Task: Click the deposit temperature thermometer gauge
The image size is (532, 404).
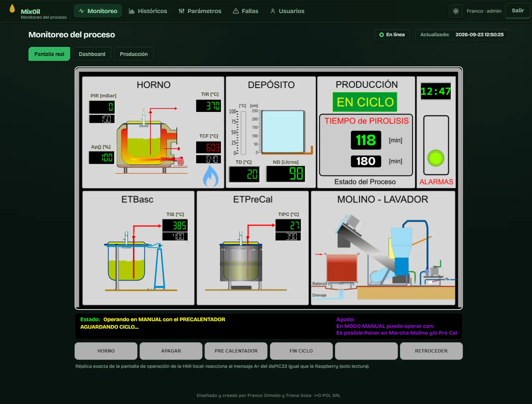Action: click(243, 132)
